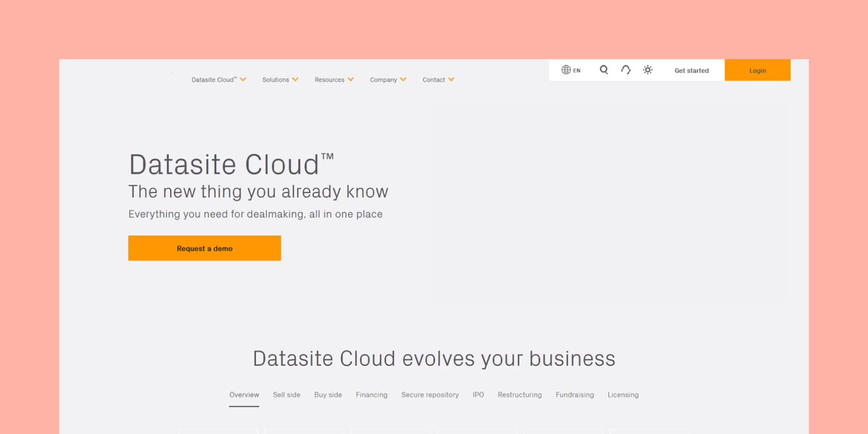Viewport: 868px width, 434px height.
Task: Expand the Datasite Cloud navigation dropdown
Action: 218,79
